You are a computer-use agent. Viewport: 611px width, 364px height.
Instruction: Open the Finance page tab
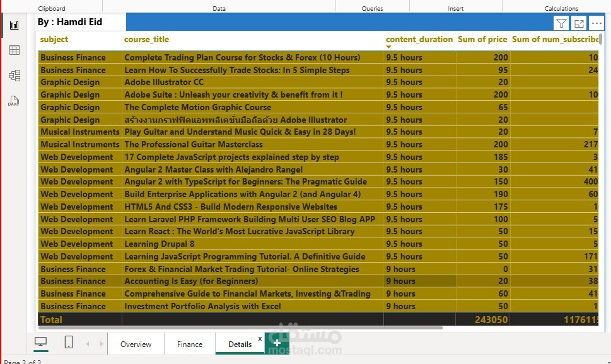pos(190,344)
